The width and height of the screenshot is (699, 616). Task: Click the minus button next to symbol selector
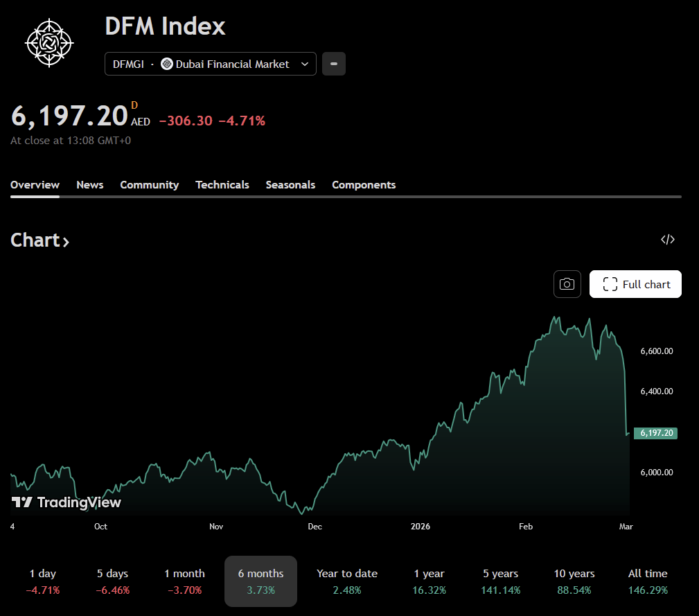pyautogui.click(x=334, y=64)
